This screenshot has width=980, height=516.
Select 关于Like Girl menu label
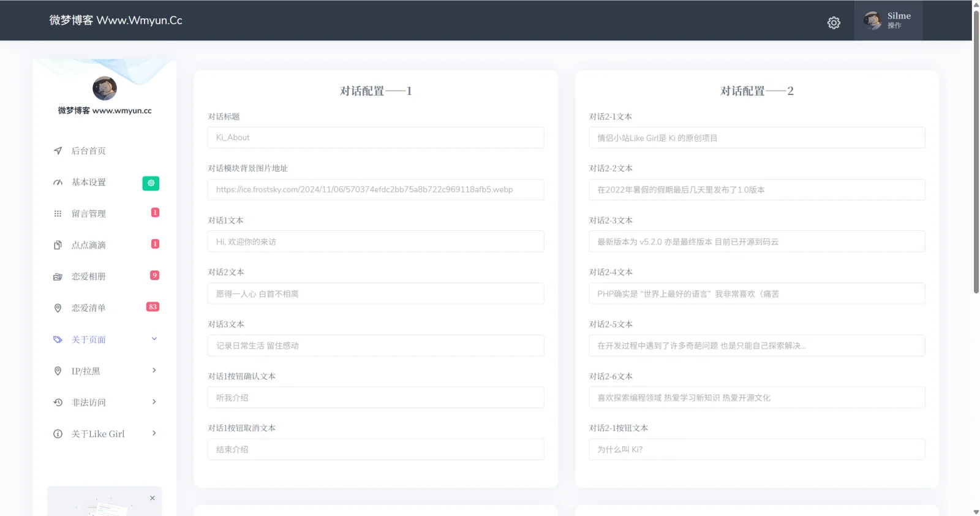coord(98,434)
